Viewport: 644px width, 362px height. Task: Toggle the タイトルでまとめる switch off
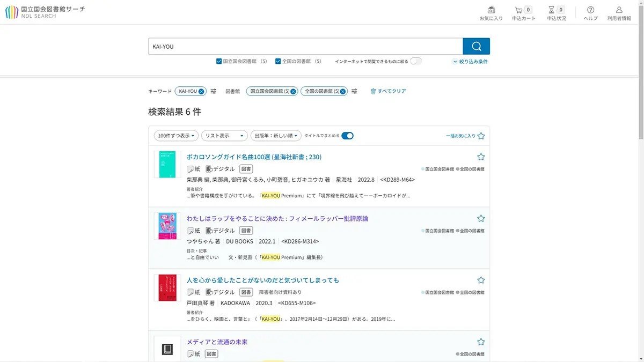(347, 136)
